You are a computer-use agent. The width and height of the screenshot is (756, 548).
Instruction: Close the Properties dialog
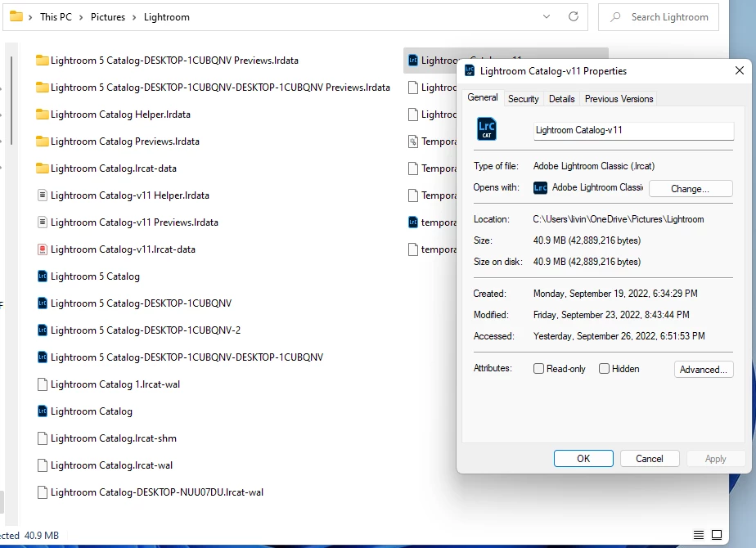(x=739, y=71)
